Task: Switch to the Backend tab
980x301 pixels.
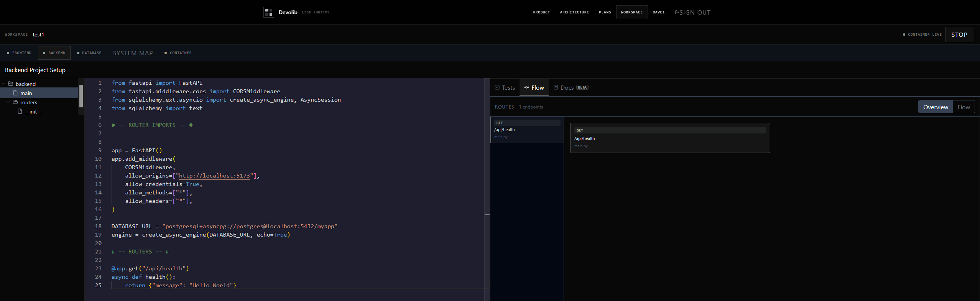Action: pyautogui.click(x=54, y=53)
